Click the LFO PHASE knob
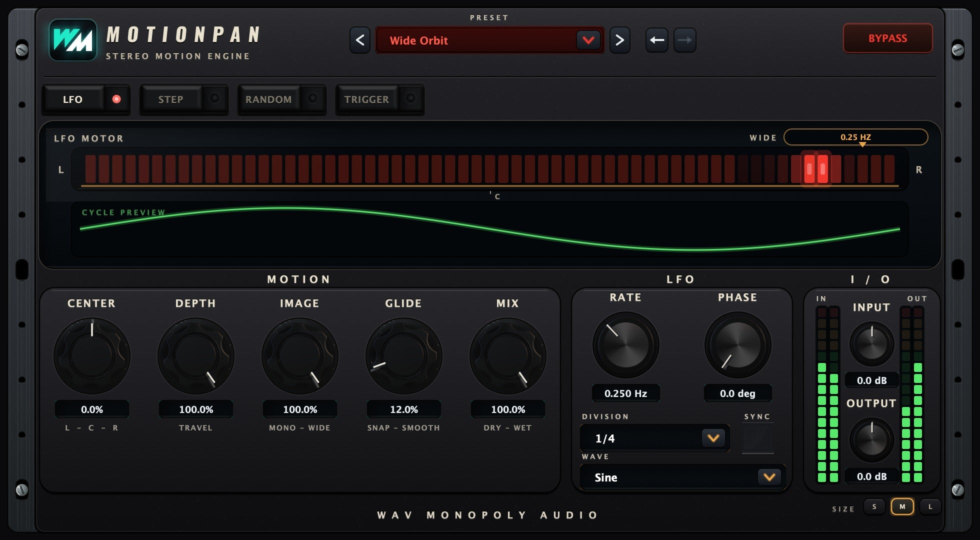Viewport: 980px width, 540px height. [x=738, y=345]
